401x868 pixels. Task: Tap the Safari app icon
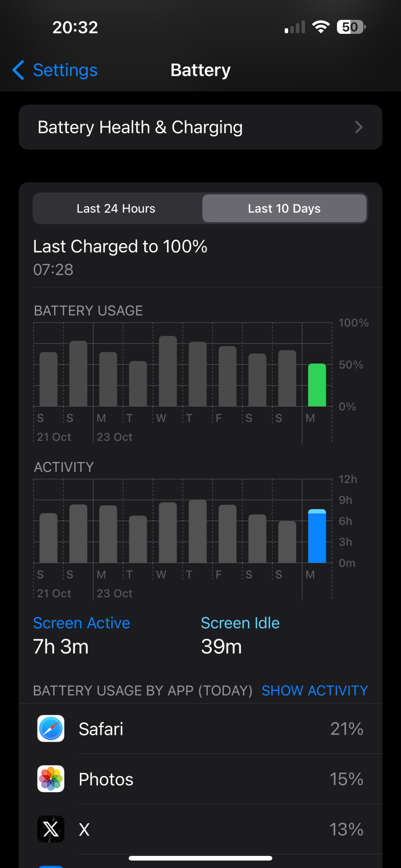51,729
